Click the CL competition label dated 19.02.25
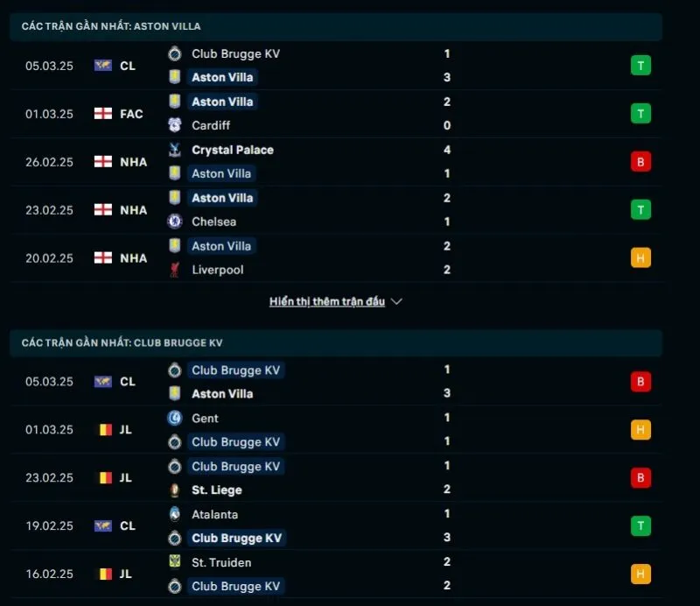This screenshot has width=700, height=606. (128, 526)
